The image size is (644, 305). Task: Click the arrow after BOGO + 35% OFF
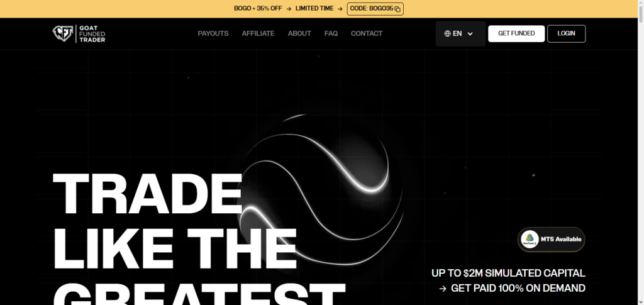click(x=288, y=9)
